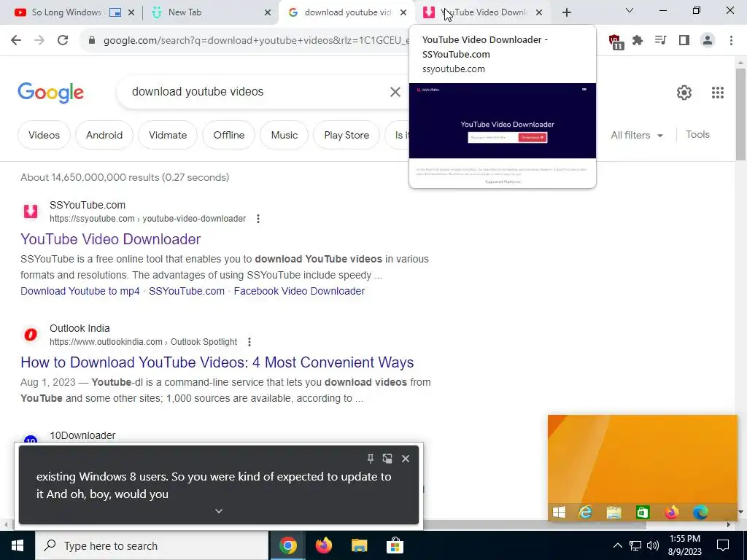Image resolution: width=747 pixels, height=560 pixels.
Task: Open Facebook Video Downloader sitelink
Action: (x=299, y=291)
